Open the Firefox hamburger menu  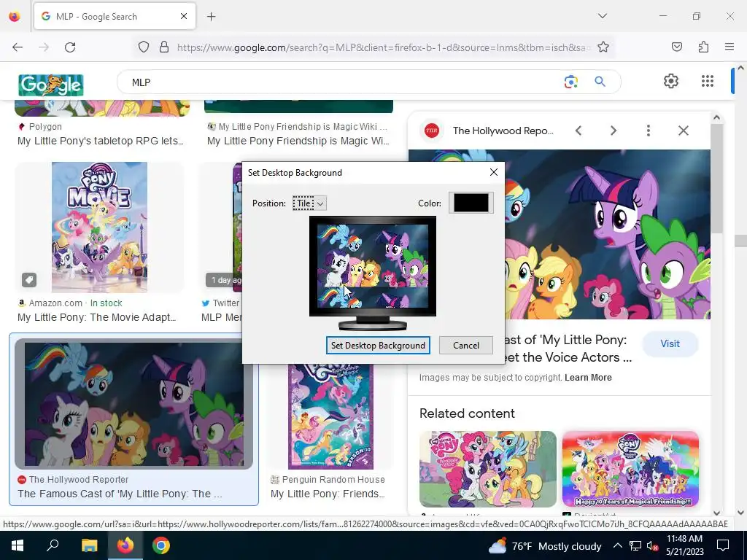729,47
